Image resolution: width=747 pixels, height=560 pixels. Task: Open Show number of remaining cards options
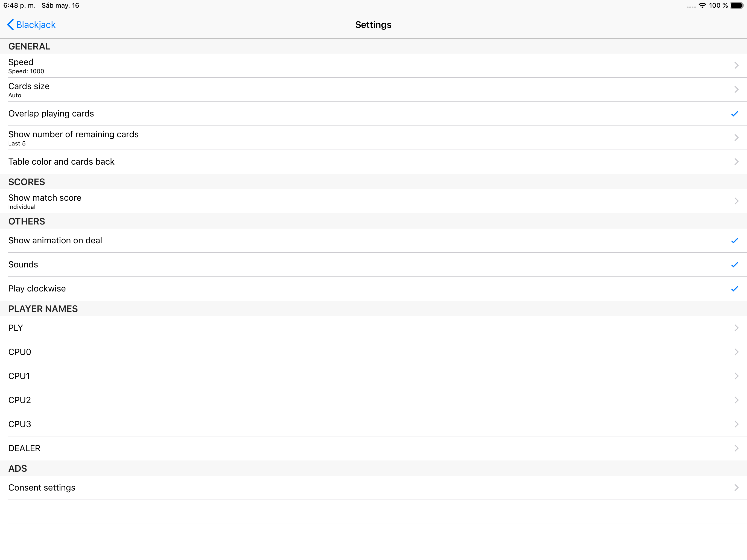pyautogui.click(x=74, y=138)
